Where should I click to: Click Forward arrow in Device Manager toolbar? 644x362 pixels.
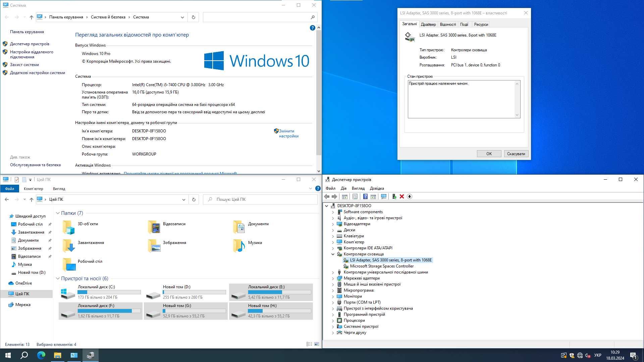click(334, 197)
